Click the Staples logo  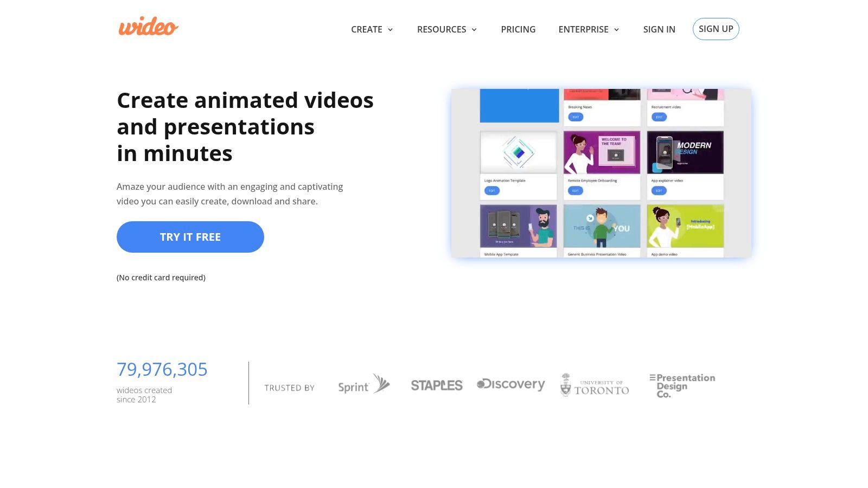tap(437, 385)
